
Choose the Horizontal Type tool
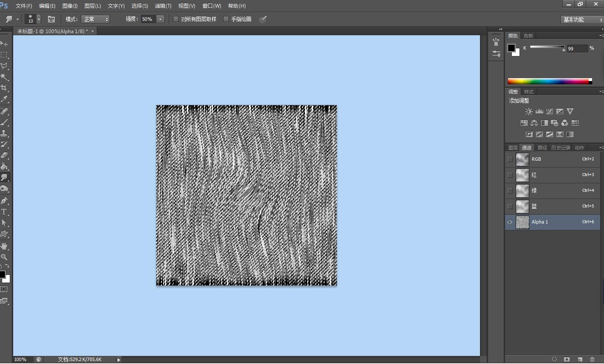coord(4,212)
